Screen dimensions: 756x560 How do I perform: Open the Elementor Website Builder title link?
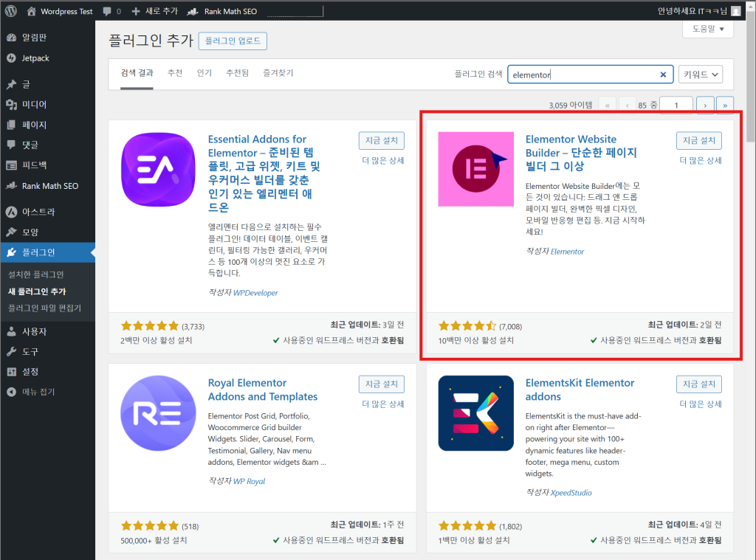581,152
